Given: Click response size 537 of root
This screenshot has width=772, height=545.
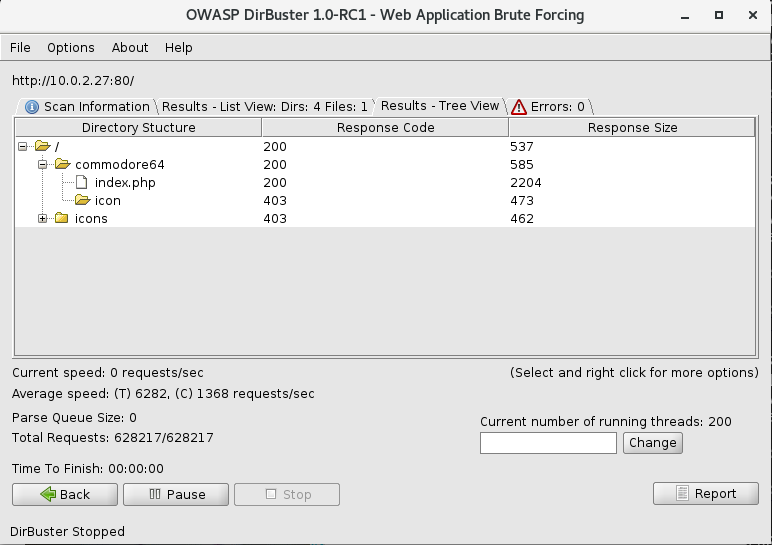Looking at the screenshot, I should tap(522, 147).
